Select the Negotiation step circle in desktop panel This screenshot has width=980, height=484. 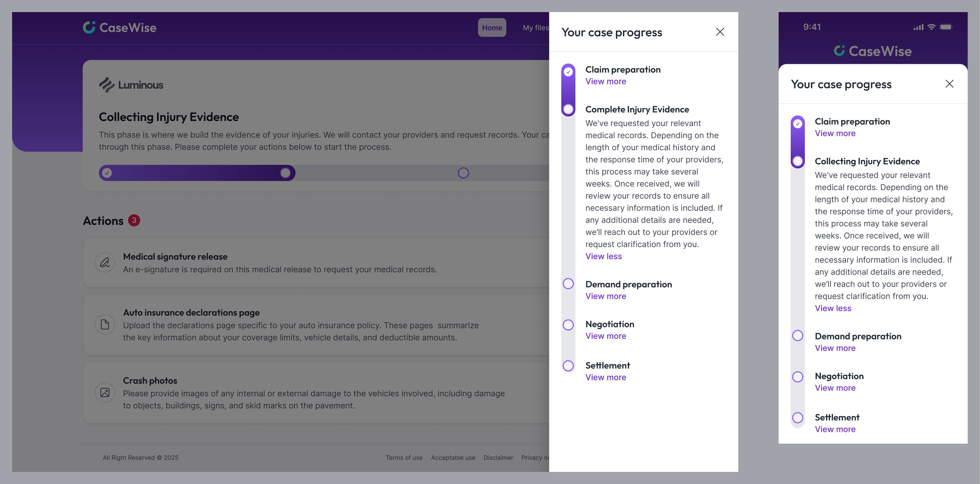pos(568,325)
